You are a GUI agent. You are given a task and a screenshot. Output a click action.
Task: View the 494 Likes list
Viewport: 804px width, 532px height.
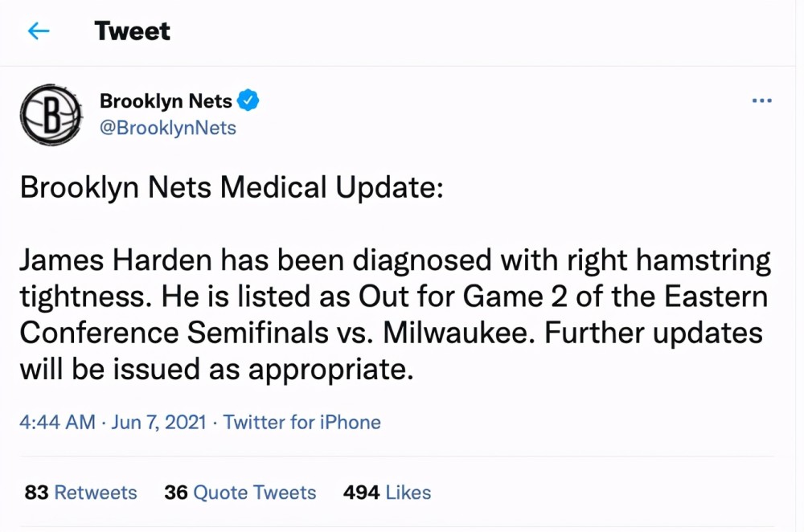(x=388, y=493)
